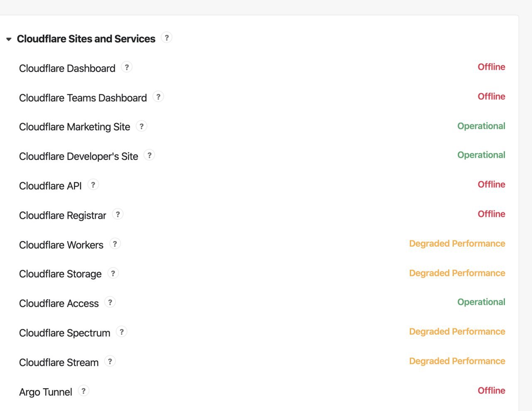Click Offline status of Cloudflare Teams Dashboard
This screenshot has width=532, height=411.
point(491,96)
